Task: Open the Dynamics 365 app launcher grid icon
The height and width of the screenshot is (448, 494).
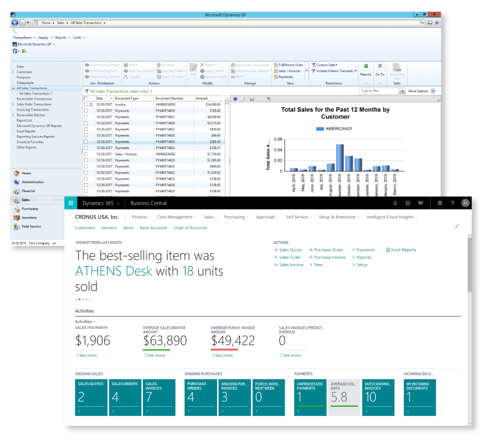Action: pos(70,203)
